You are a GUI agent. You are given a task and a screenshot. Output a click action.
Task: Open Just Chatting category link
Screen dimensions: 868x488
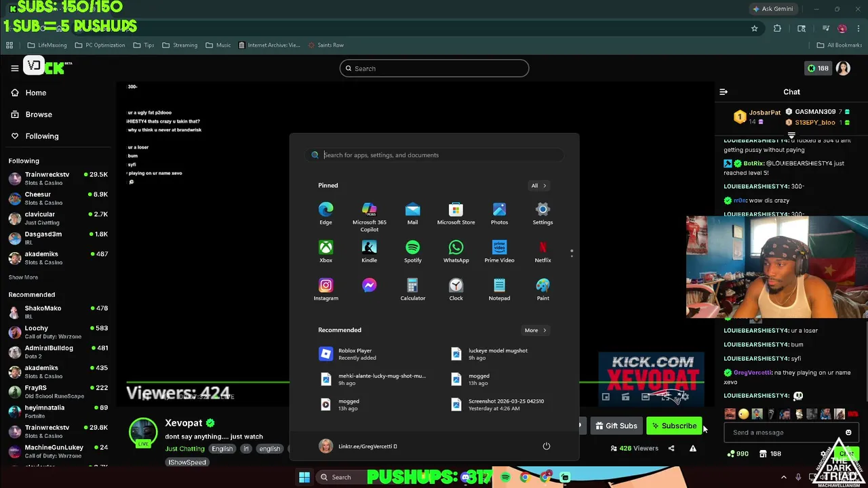184,449
